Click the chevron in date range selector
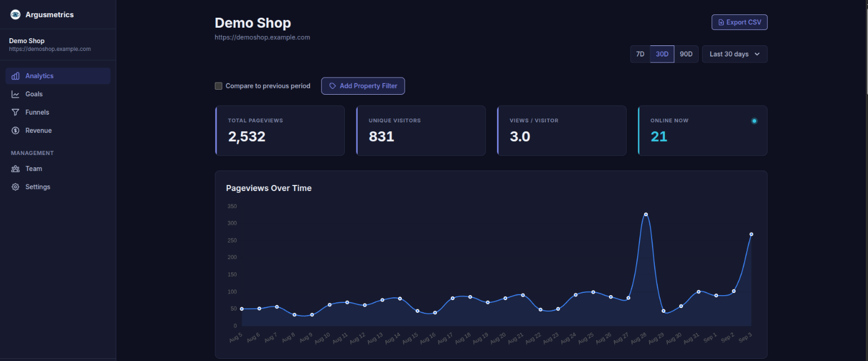 coord(757,54)
